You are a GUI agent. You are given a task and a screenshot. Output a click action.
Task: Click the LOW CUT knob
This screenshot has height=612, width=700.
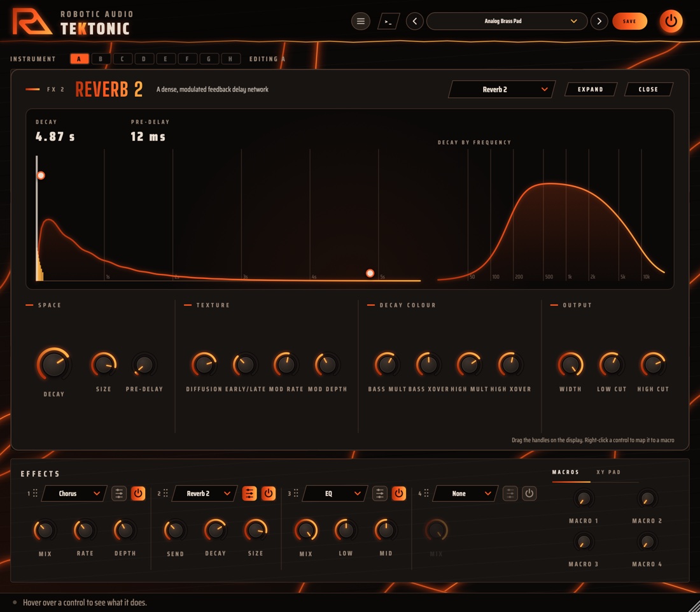612,364
